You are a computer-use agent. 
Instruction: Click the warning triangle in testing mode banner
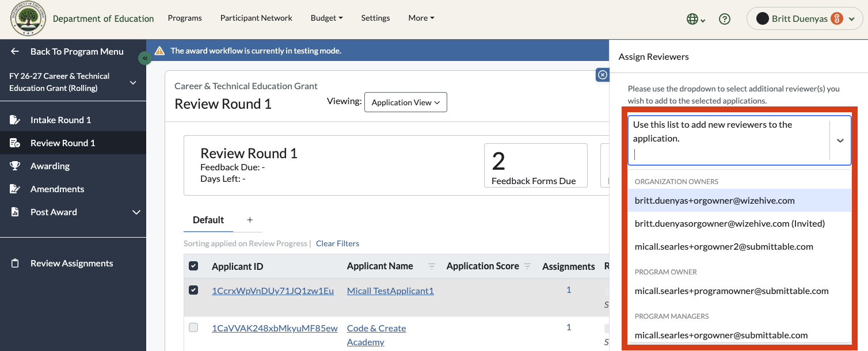159,51
